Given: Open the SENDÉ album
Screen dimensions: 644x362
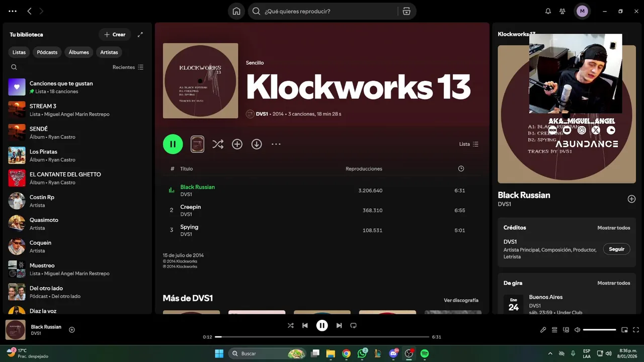Looking at the screenshot, I should click(77, 132).
